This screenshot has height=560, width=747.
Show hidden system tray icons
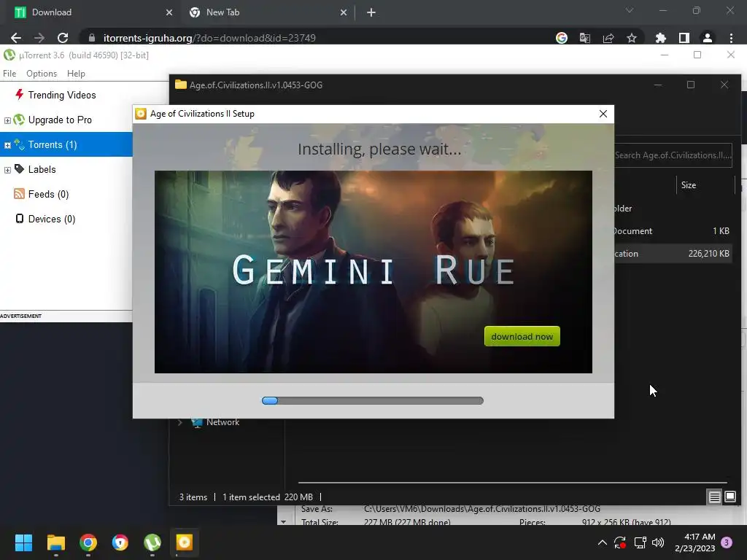coord(602,542)
